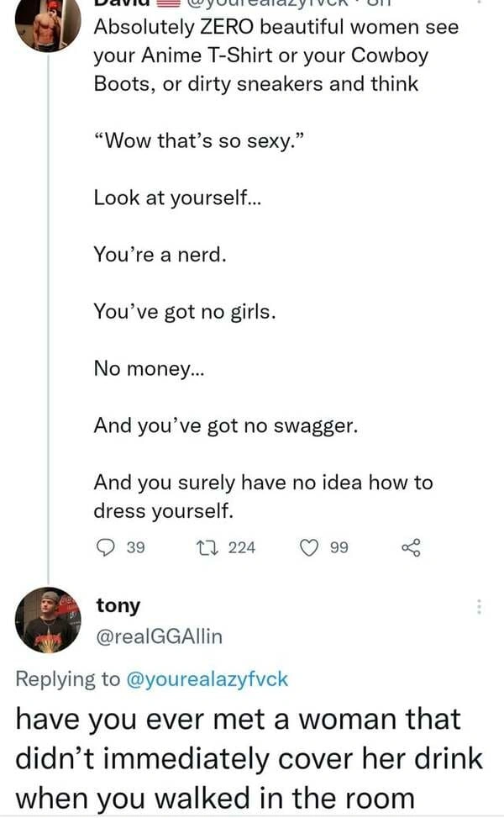Like the tweet with the heart icon
The height and width of the screenshot is (818, 504).
point(311,548)
